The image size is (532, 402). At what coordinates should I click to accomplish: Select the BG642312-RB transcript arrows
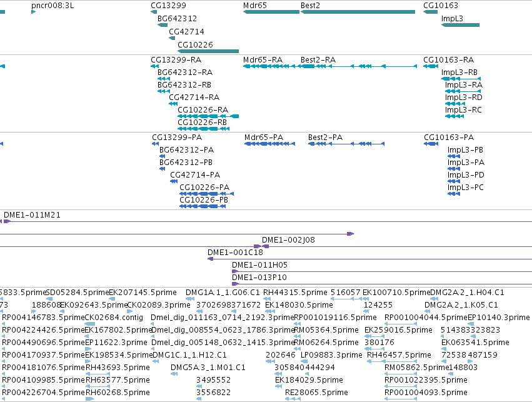point(164,91)
